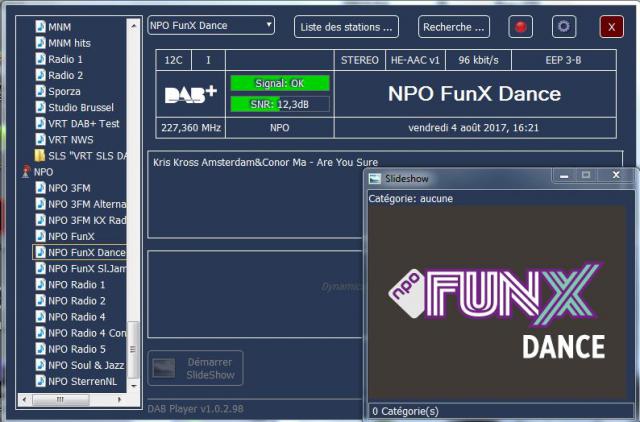Screen dimensions: 640x422
Task: Click the 227,360 MHz frequency cell
Action: (x=191, y=128)
